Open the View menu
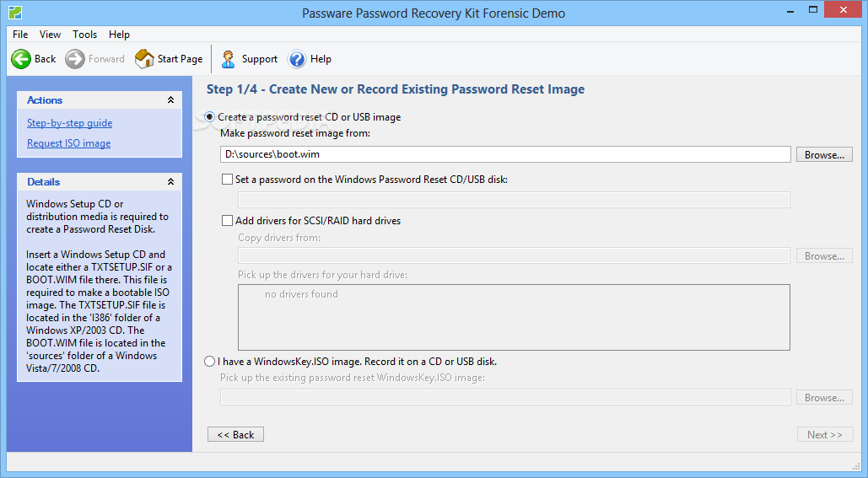The image size is (868, 478). pos(50,35)
